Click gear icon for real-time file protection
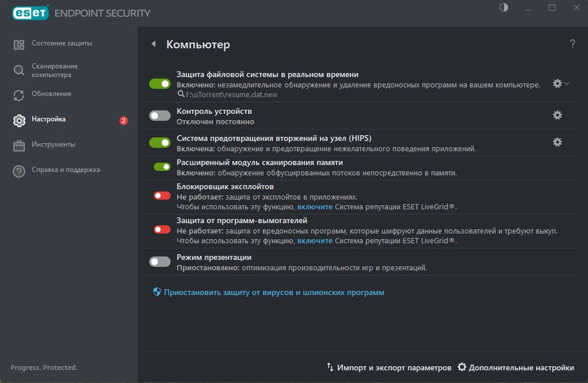The image size is (588, 383). tap(557, 83)
